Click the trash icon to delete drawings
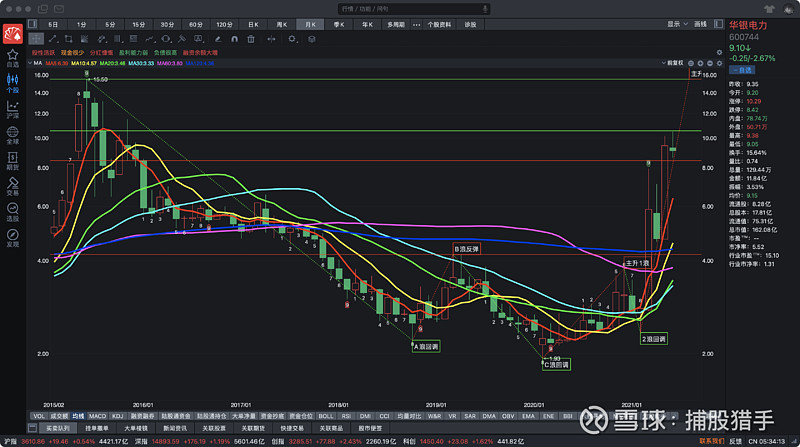The image size is (800, 447). coord(251,39)
